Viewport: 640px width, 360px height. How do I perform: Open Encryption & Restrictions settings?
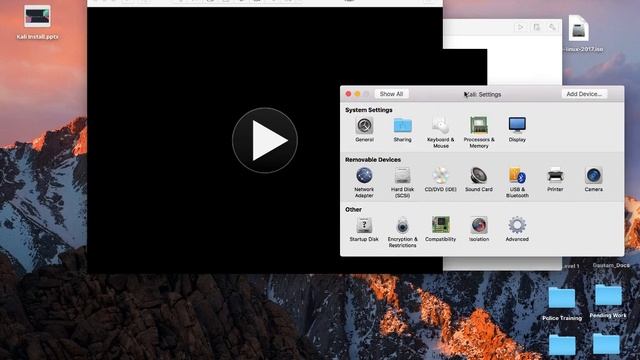(x=402, y=232)
